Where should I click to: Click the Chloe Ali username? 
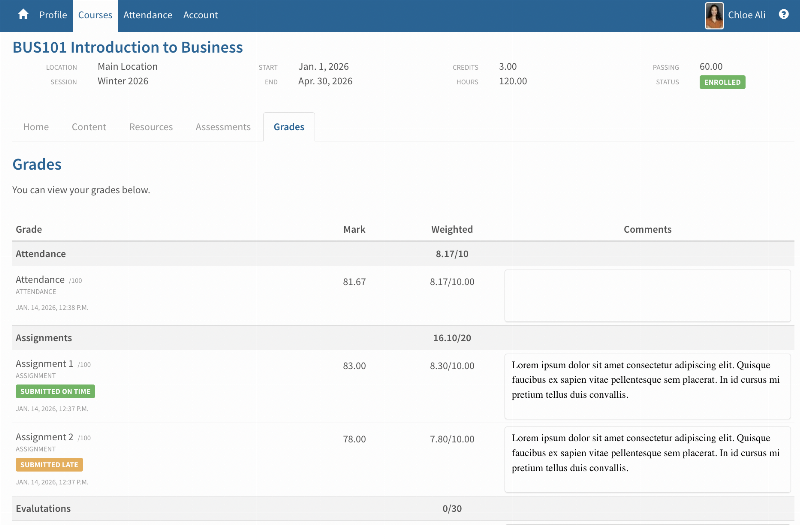tap(746, 15)
